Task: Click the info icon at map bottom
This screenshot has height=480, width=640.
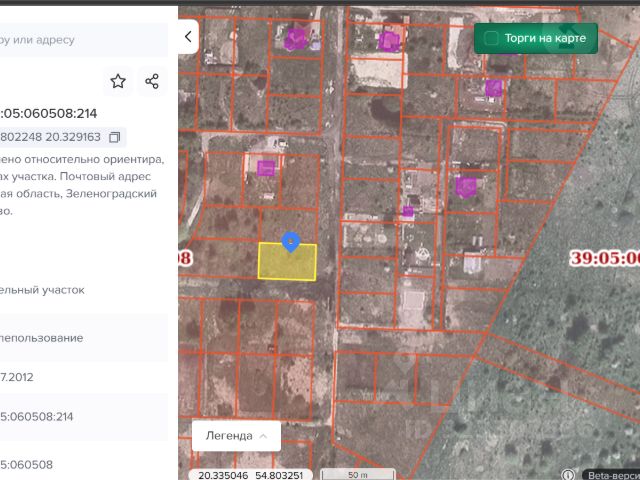Action: 568,475
